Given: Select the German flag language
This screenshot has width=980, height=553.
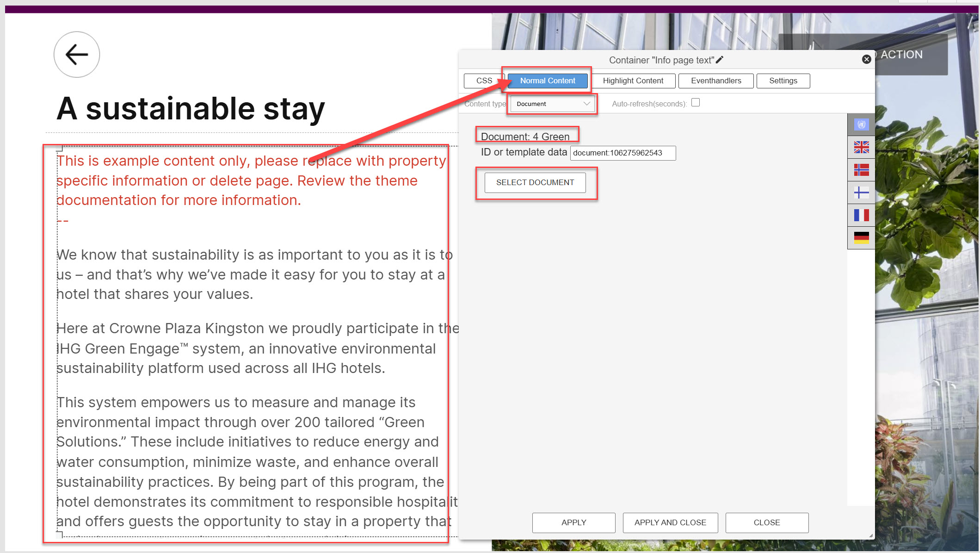Looking at the screenshot, I should click(861, 238).
